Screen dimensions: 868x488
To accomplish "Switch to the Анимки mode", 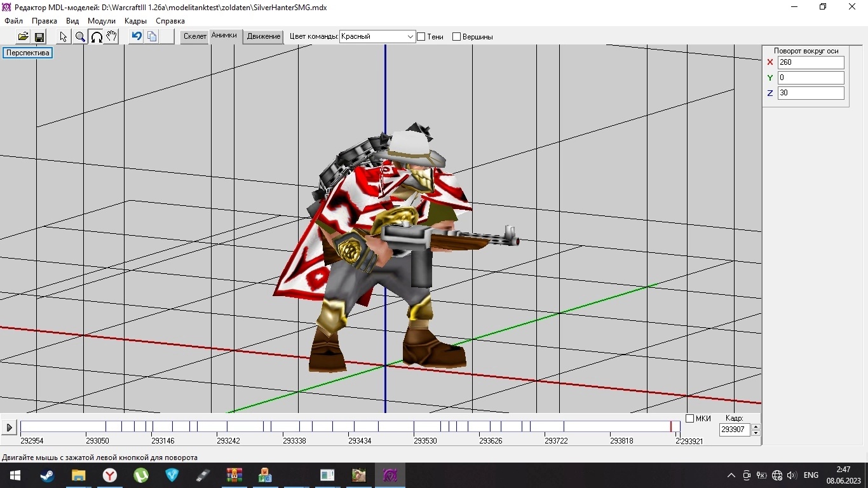I will (x=224, y=36).
